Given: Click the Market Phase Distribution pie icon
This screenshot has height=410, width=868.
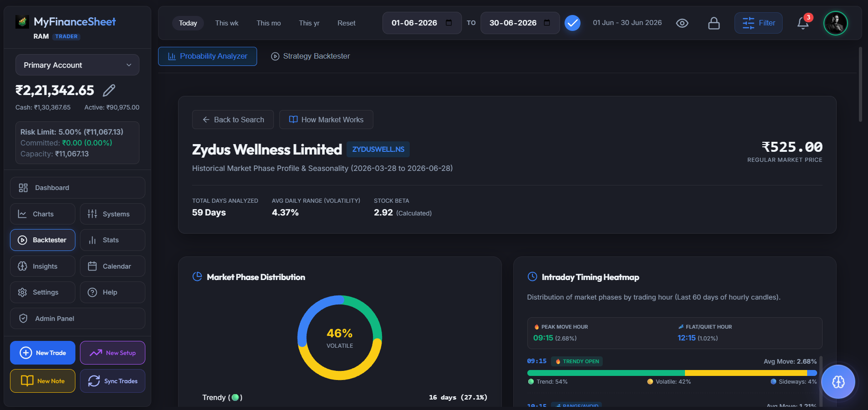Looking at the screenshot, I should point(197,277).
